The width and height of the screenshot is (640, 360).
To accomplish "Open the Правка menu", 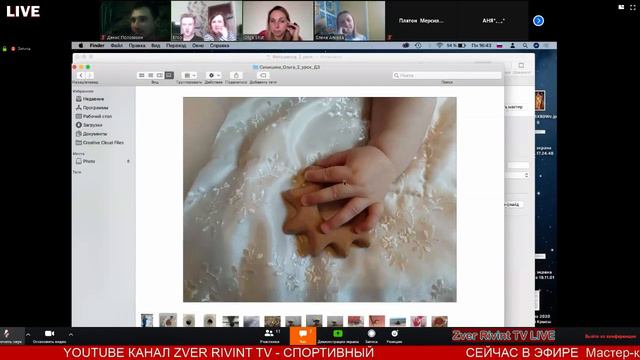I will point(137,46).
